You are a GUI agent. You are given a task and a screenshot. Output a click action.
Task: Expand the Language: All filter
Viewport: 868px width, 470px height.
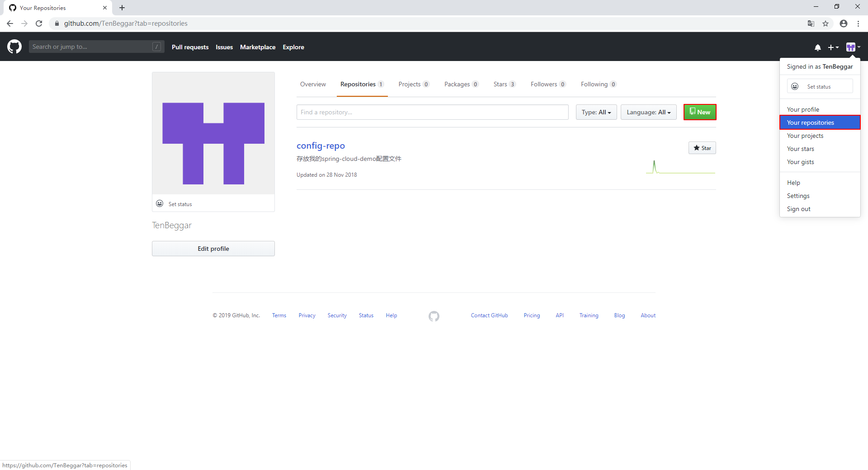648,112
